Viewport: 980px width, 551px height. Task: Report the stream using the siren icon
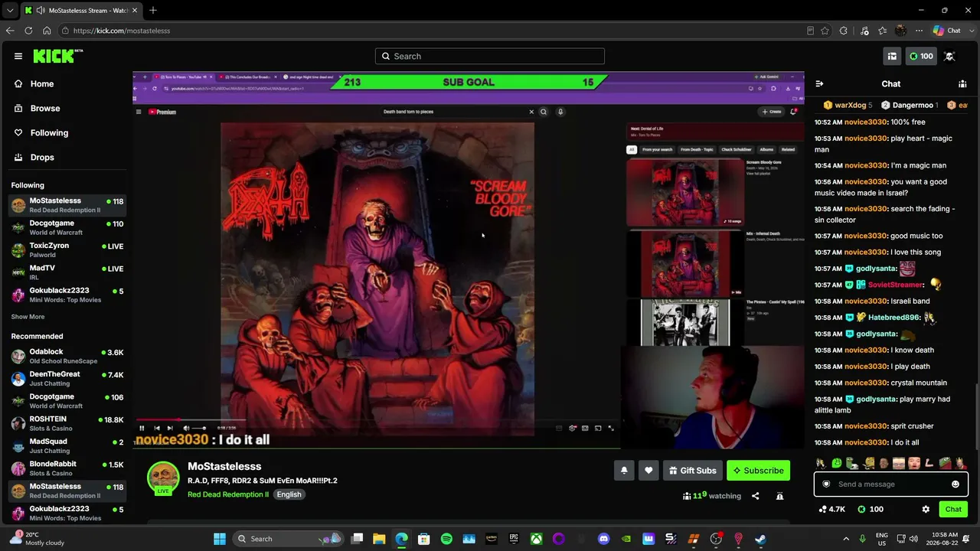(779, 496)
